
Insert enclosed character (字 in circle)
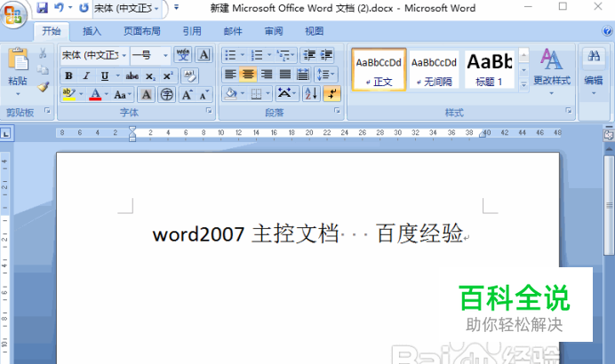pos(167,94)
